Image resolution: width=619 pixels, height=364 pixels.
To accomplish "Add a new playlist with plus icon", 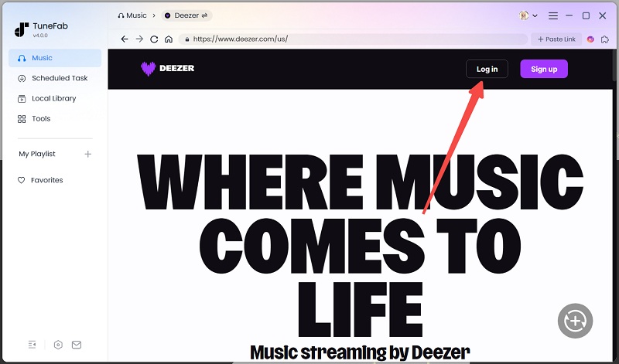I will pyautogui.click(x=87, y=154).
